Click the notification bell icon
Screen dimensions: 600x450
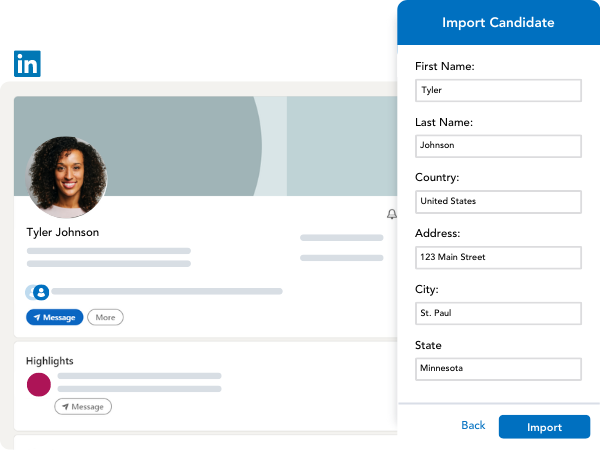tap(391, 214)
